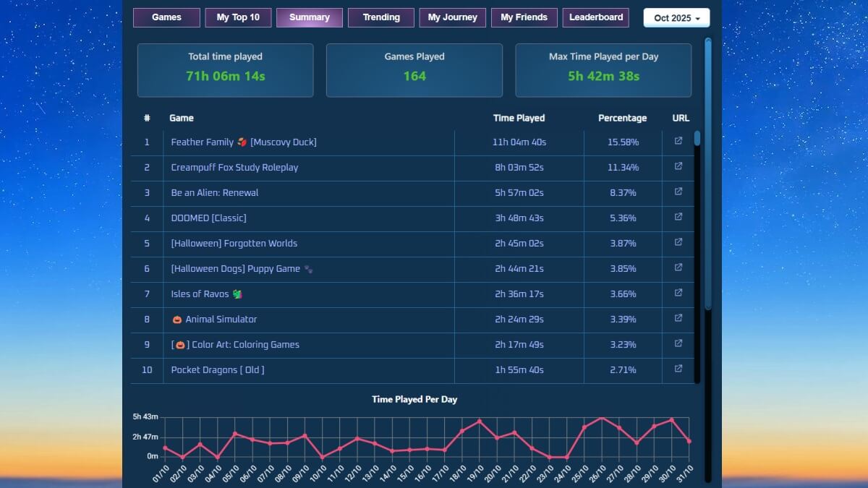868x488 pixels.
Task: Click the 164 games played value
Action: pos(414,77)
